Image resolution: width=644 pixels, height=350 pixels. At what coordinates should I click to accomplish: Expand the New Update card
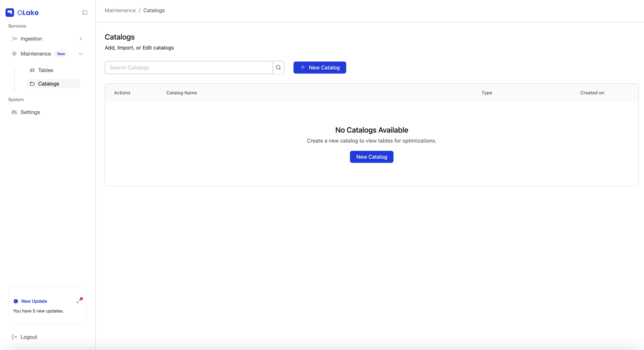tap(79, 301)
